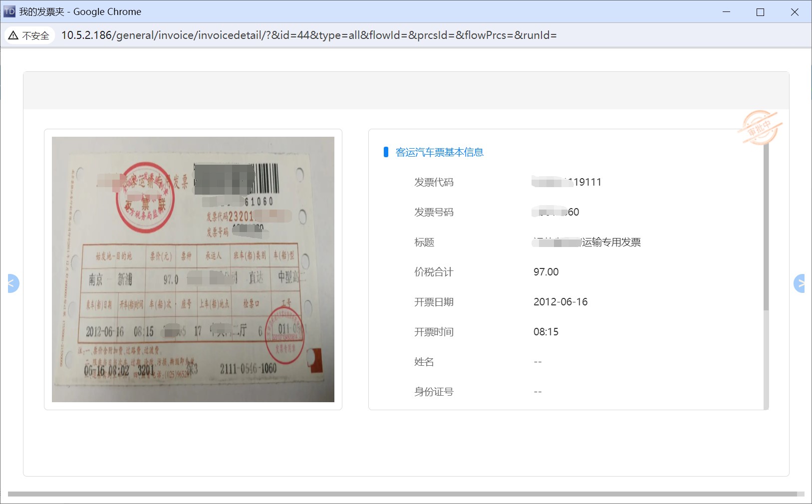Image resolution: width=812 pixels, height=504 pixels.
Task: Select the amount value '97.00'
Action: [x=546, y=272]
